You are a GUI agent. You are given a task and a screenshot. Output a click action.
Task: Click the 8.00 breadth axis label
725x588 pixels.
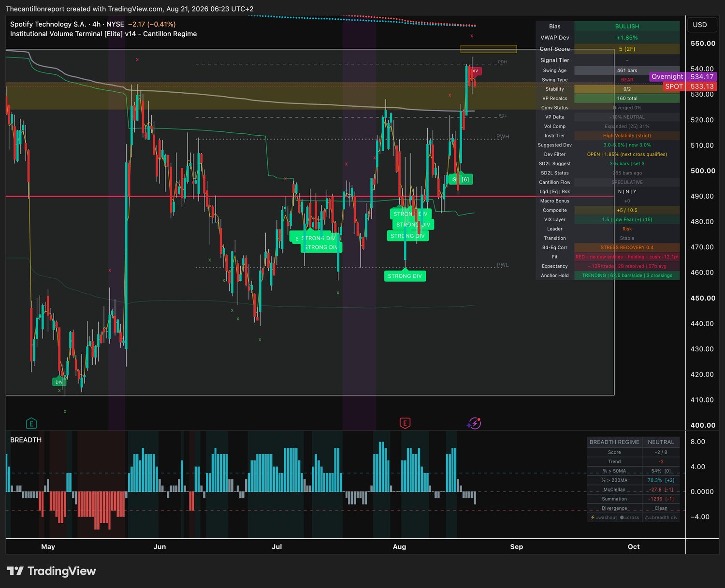point(698,442)
